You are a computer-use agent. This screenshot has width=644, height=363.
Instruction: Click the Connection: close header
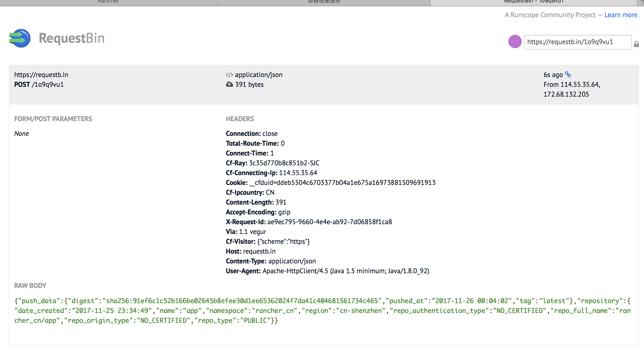click(252, 134)
